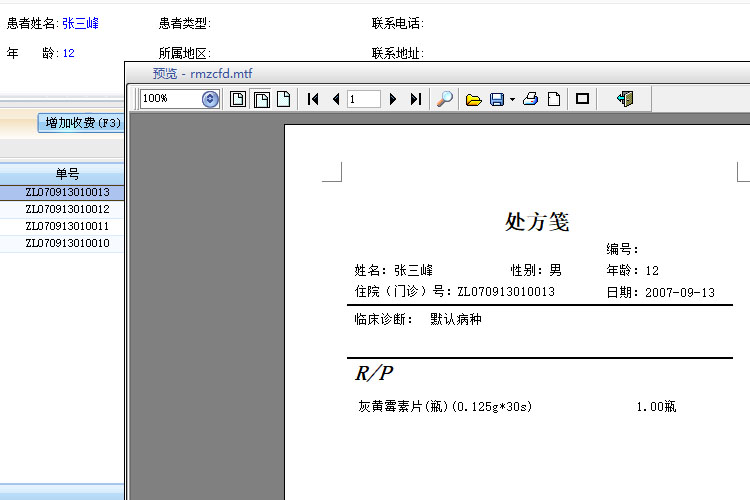This screenshot has width=750, height=500.
Task: Print the prescription preview
Action: pyautogui.click(x=531, y=99)
